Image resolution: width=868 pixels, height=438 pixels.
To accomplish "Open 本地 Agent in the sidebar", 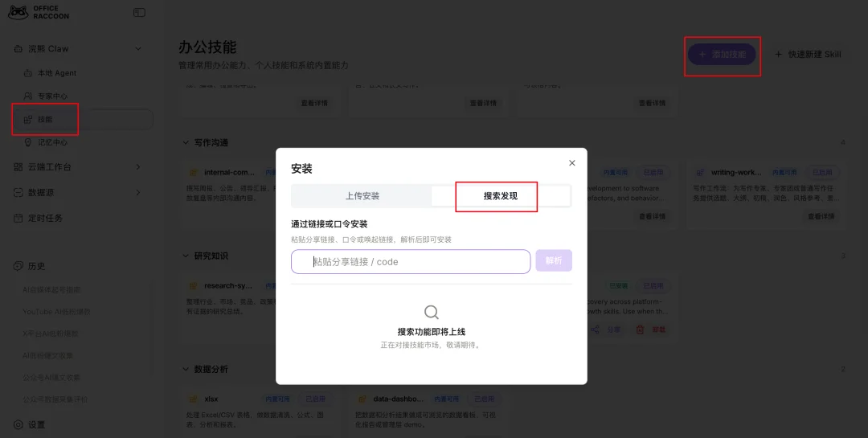I will click(56, 73).
